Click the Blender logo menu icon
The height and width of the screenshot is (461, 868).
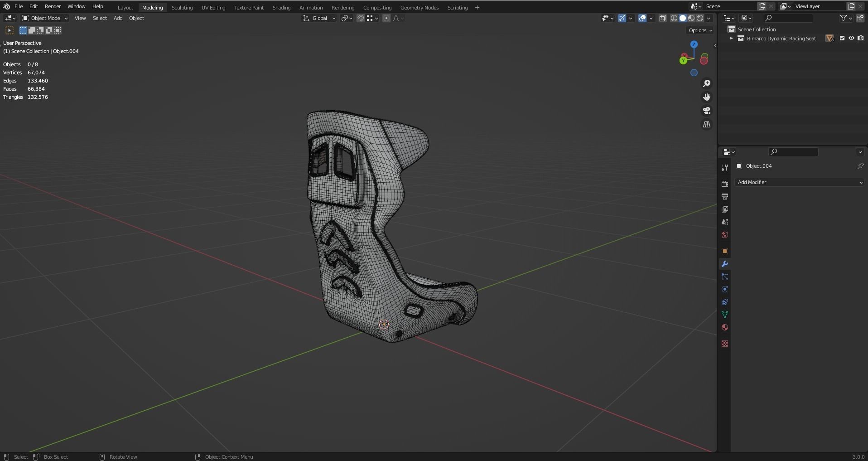tap(6, 6)
